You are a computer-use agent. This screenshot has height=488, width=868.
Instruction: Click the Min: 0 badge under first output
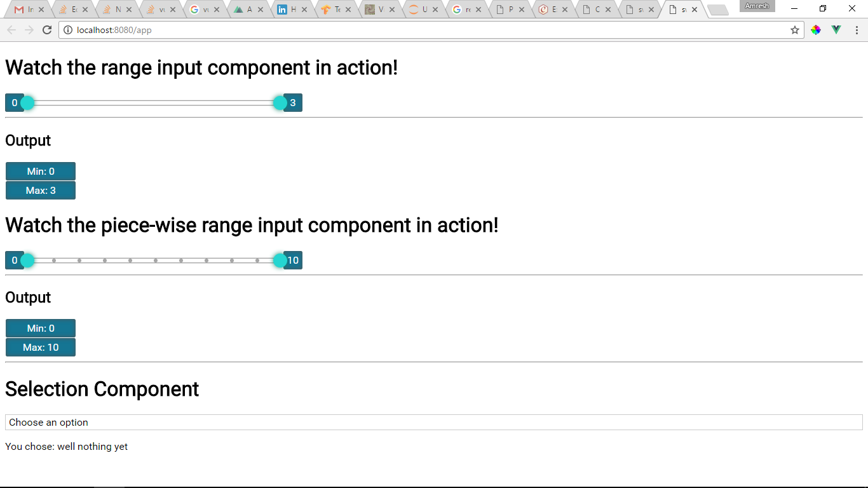(x=41, y=172)
